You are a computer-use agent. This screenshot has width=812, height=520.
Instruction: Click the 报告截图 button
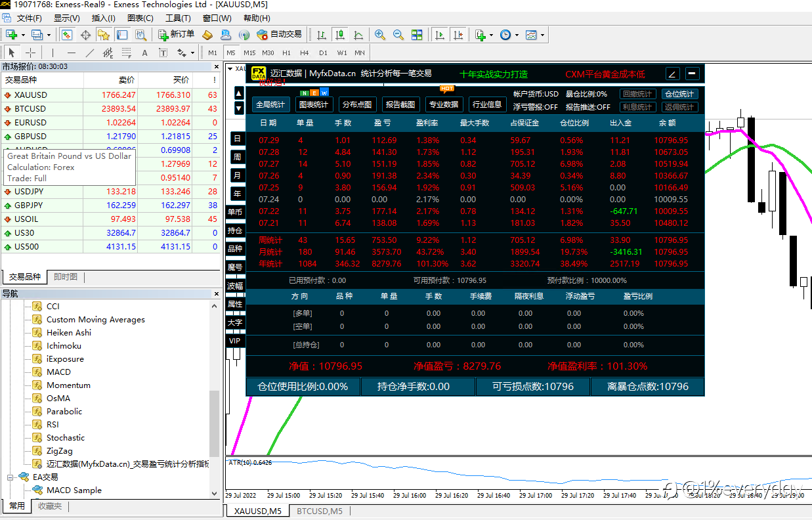click(400, 104)
